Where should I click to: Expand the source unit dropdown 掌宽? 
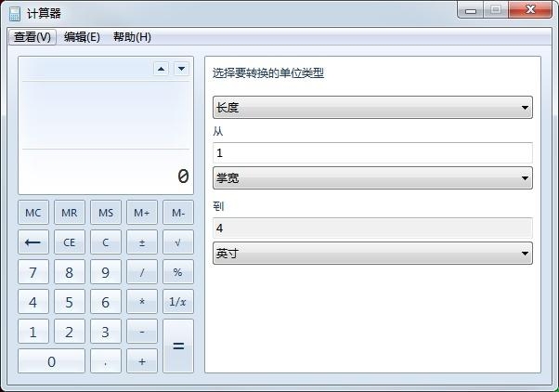(x=372, y=177)
